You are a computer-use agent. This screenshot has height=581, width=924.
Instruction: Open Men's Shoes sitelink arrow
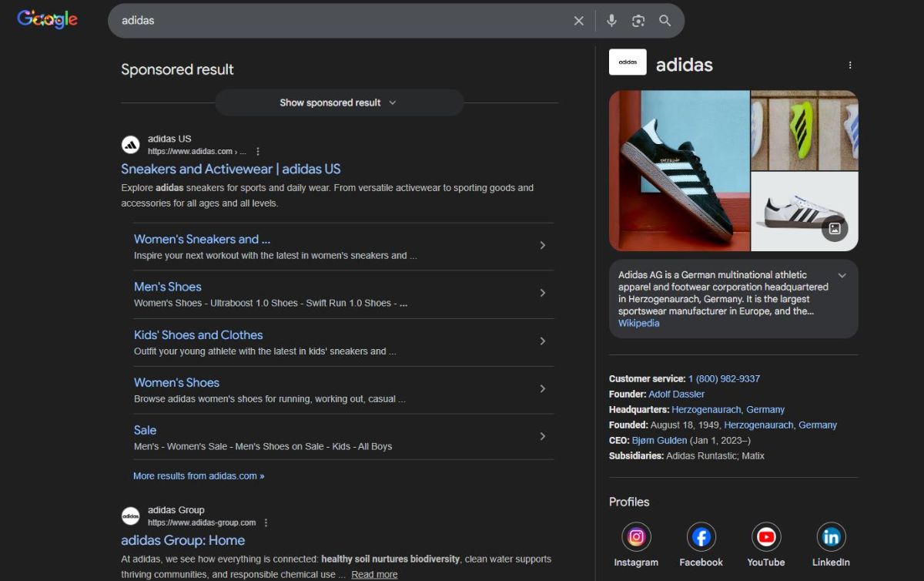[542, 293]
